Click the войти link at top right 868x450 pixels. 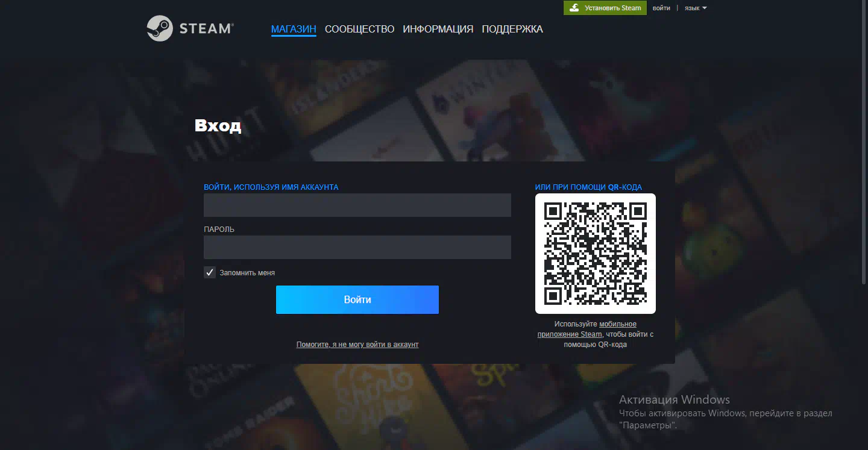click(x=661, y=8)
